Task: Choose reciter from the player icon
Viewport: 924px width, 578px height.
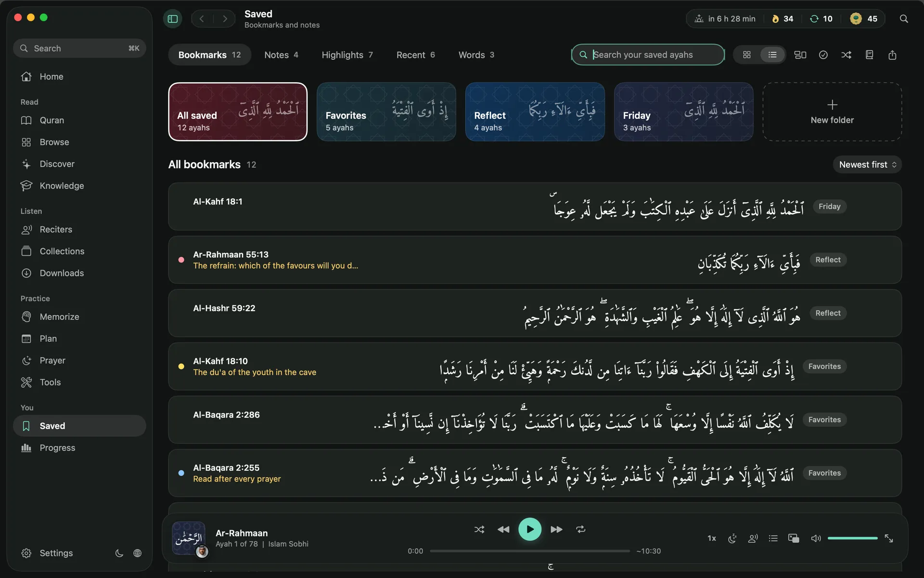Action: [x=753, y=538]
